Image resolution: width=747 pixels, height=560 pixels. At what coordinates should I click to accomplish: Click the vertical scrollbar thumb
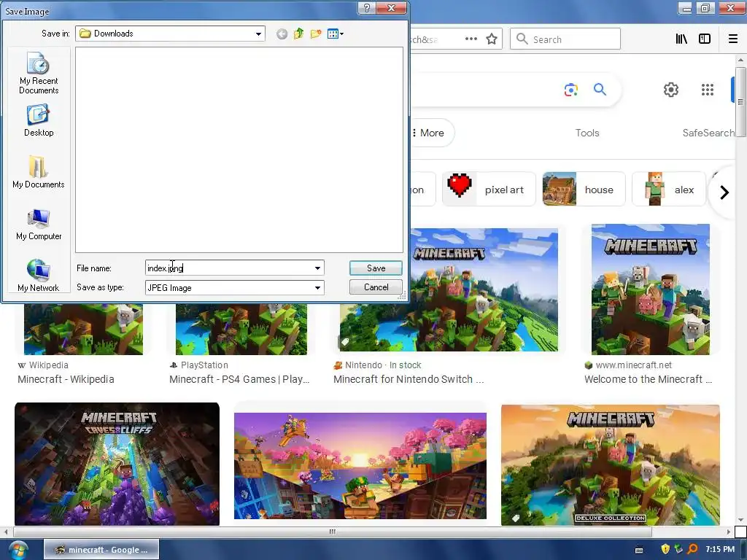pos(740,101)
